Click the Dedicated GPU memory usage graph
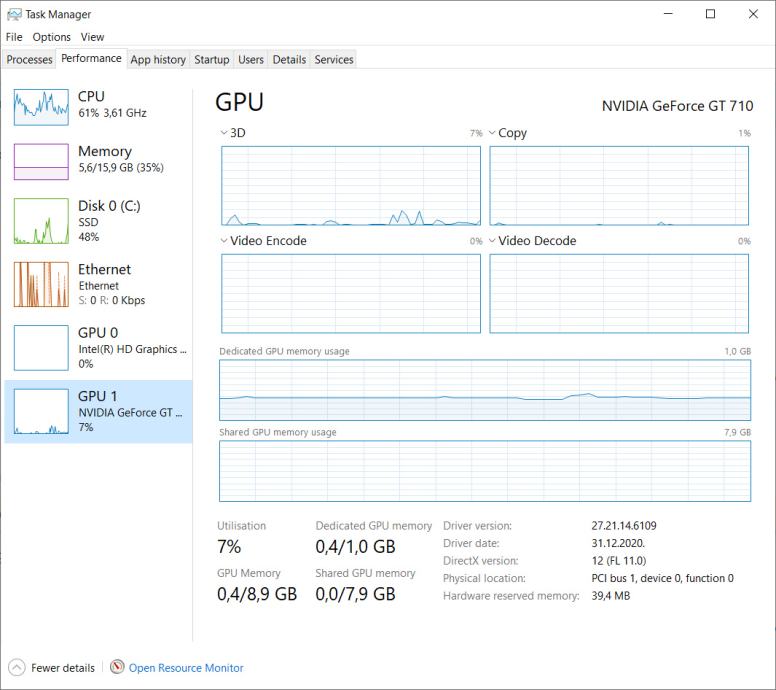 484,392
